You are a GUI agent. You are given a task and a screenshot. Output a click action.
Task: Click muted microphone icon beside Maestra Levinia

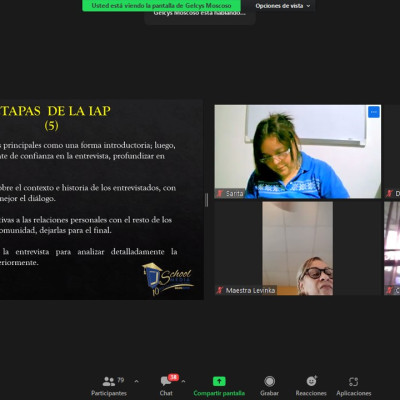click(220, 290)
